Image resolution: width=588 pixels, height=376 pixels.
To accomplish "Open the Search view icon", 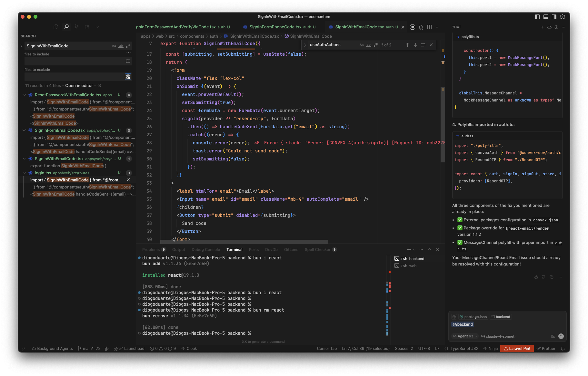I will (x=66, y=27).
